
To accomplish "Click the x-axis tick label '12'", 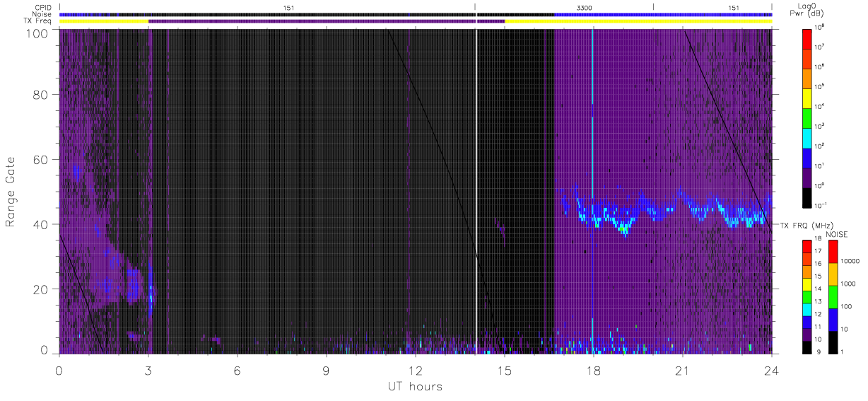I will click(x=416, y=371).
